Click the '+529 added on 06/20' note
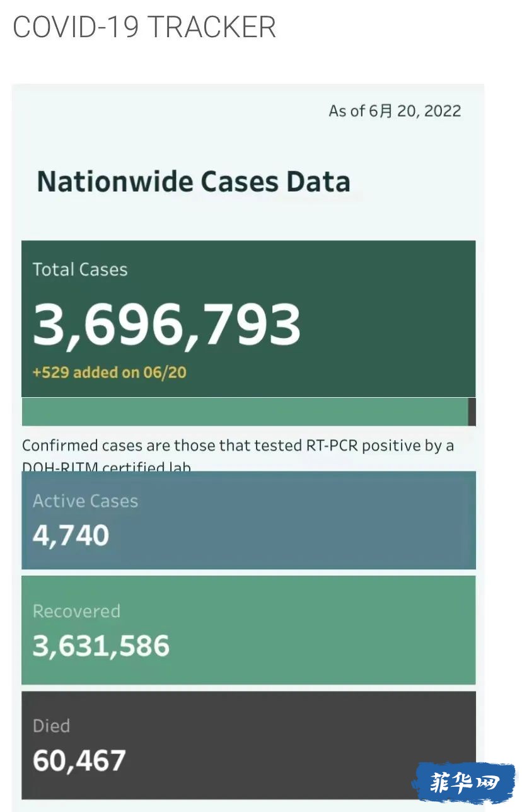 coord(110,372)
